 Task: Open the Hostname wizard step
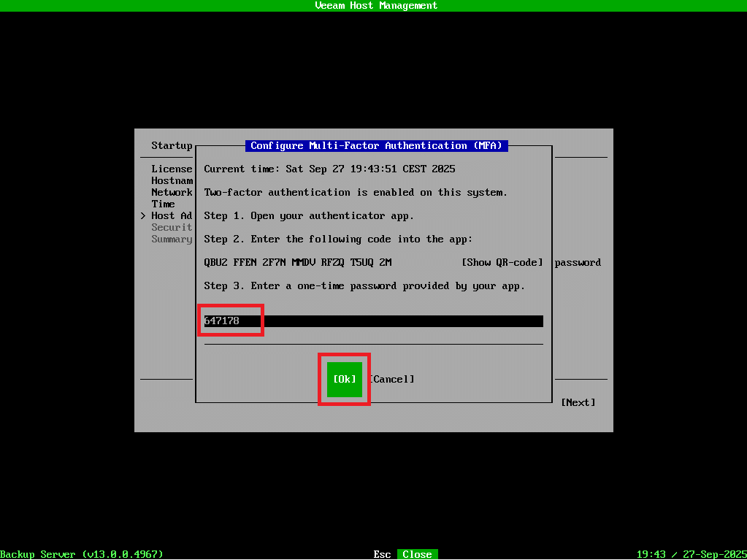click(172, 180)
